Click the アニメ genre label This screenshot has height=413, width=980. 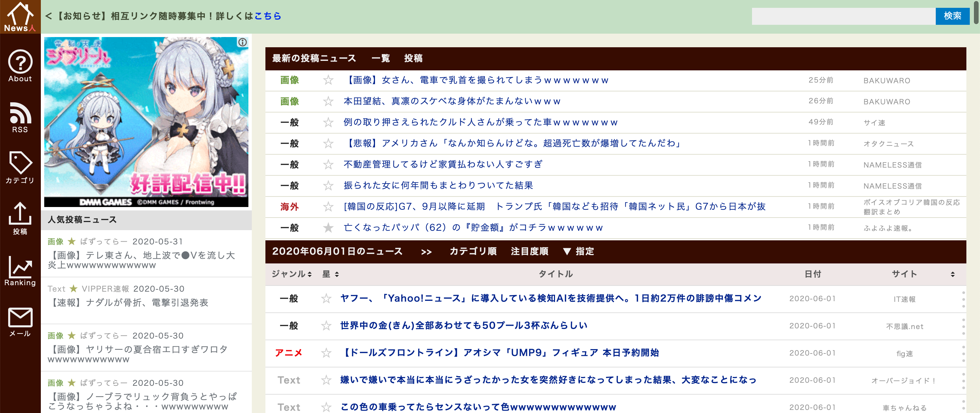289,353
